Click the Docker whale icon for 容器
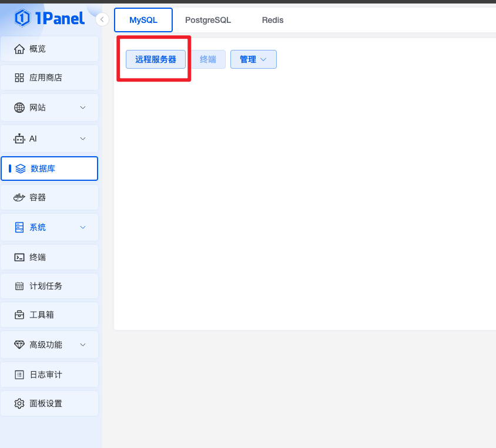 [19, 197]
